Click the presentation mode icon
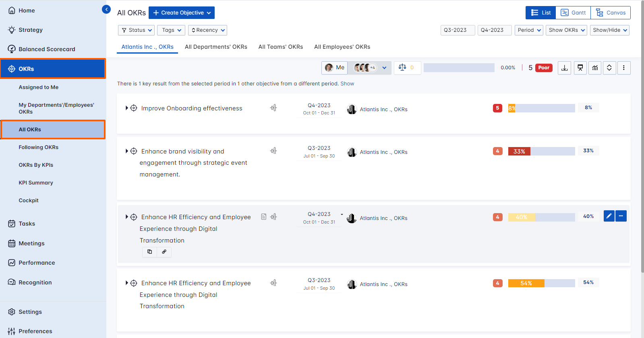Image resolution: width=644 pixels, height=338 pixels. coord(580,68)
